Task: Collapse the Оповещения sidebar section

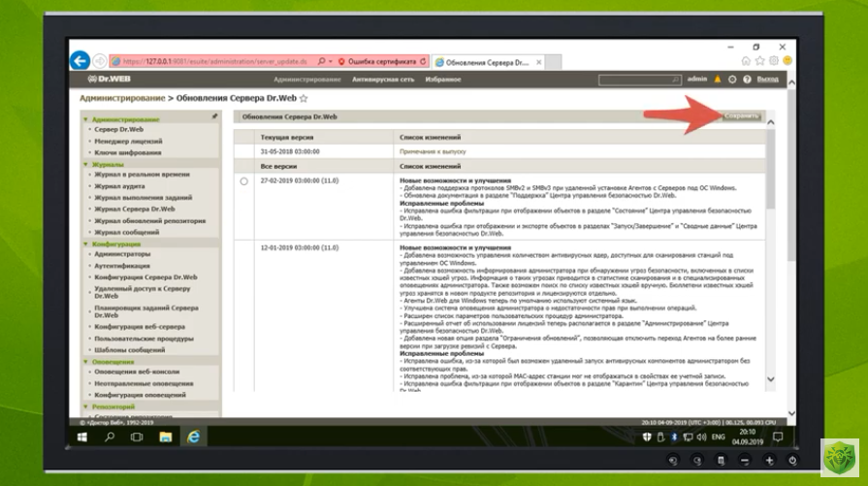Action: [x=85, y=362]
